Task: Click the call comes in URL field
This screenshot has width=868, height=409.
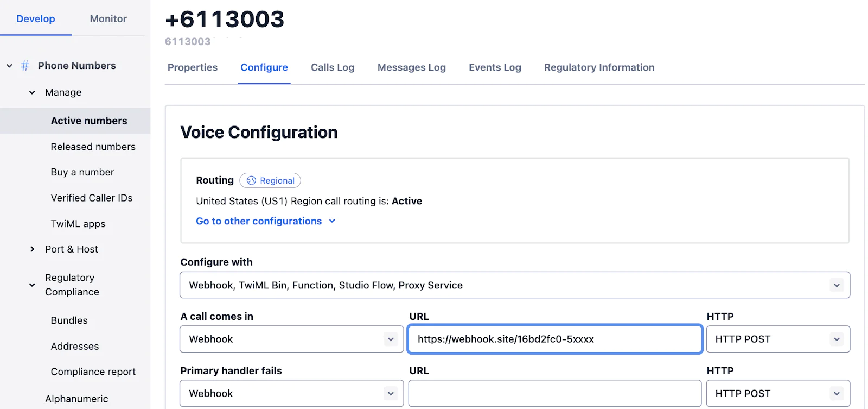Action: pyautogui.click(x=554, y=339)
